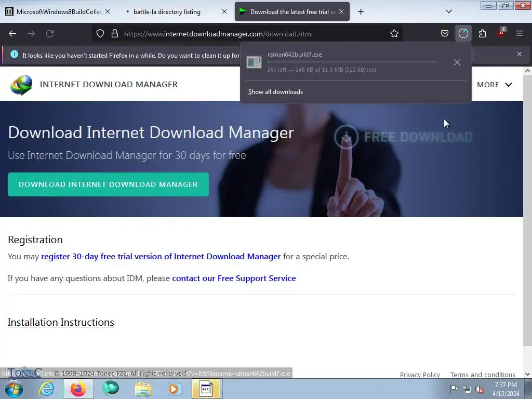Bookmark this page with the star icon
Screen dimensions: 532x399
394,34
